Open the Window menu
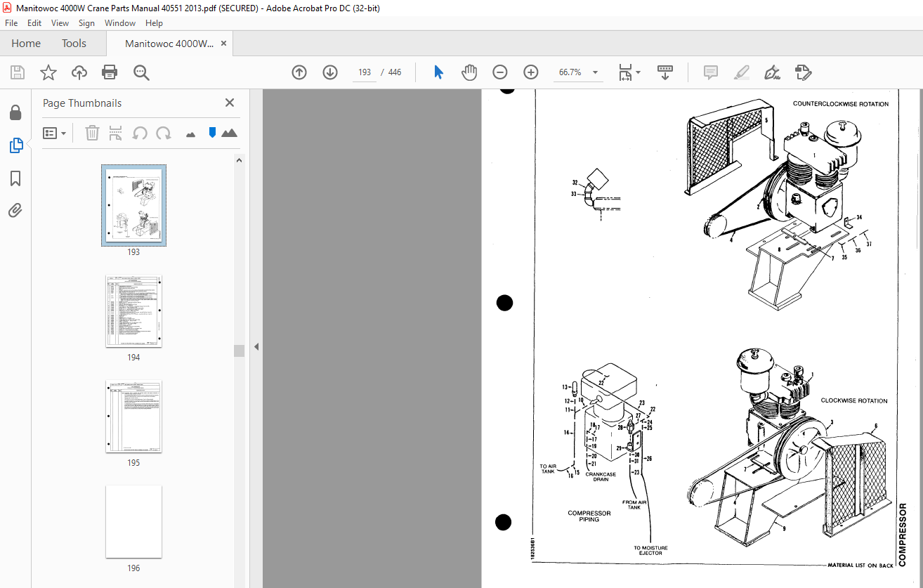This screenshot has width=923, height=588. click(120, 23)
